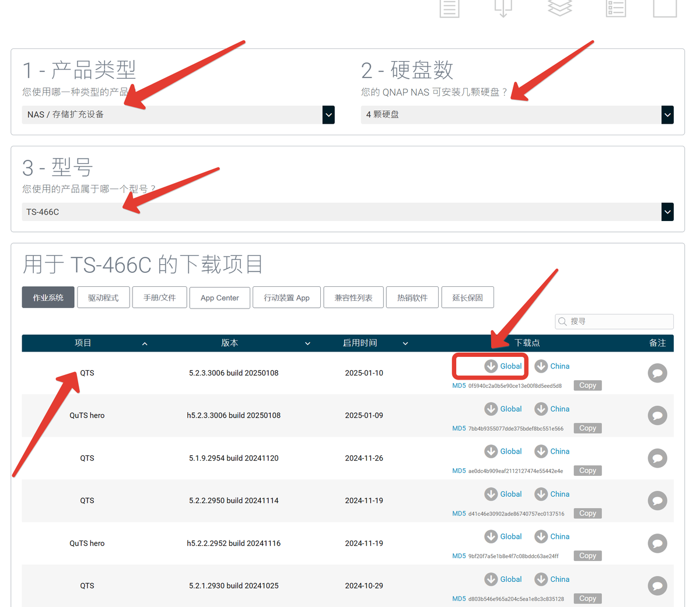Open the 兼容性列表 tab
Viewport: 700px width, 607px height.
(x=353, y=297)
